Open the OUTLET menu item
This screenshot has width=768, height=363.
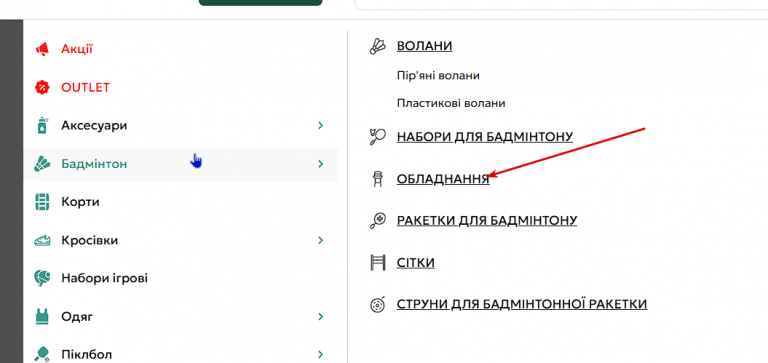coord(85,88)
